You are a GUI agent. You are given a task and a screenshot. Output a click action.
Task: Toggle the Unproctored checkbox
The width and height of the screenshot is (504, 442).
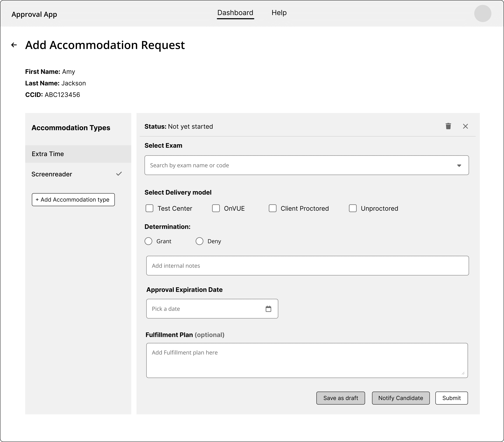coord(353,208)
